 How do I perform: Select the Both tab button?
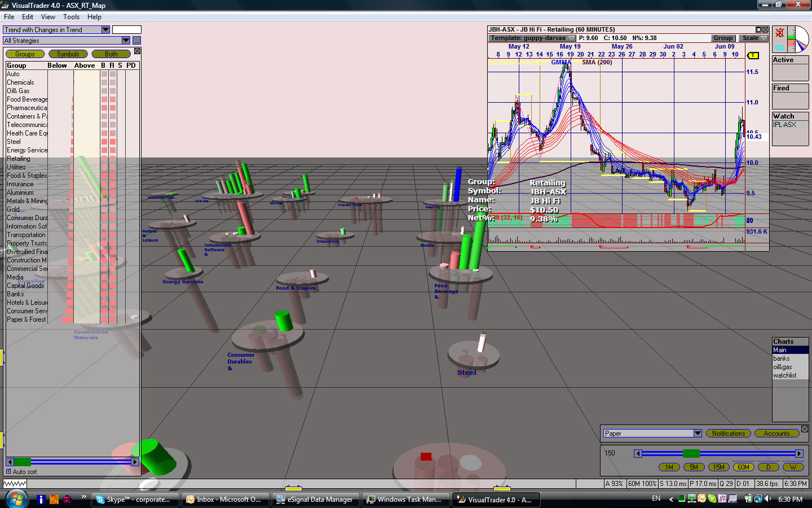point(111,54)
